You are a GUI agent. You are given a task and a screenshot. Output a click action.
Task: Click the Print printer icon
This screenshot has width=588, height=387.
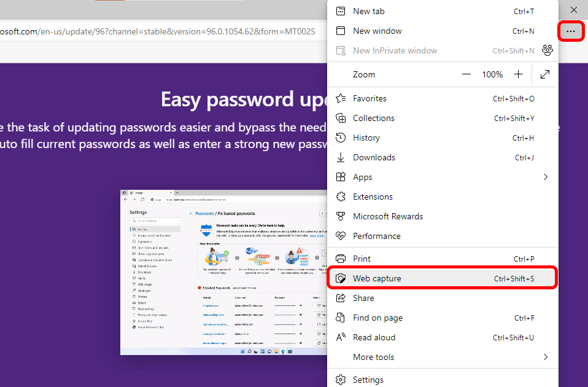341,259
